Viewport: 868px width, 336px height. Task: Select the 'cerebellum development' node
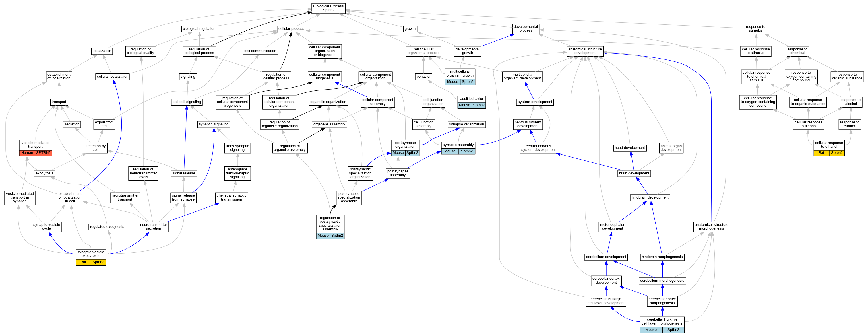pyautogui.click(x=606, y=257)
